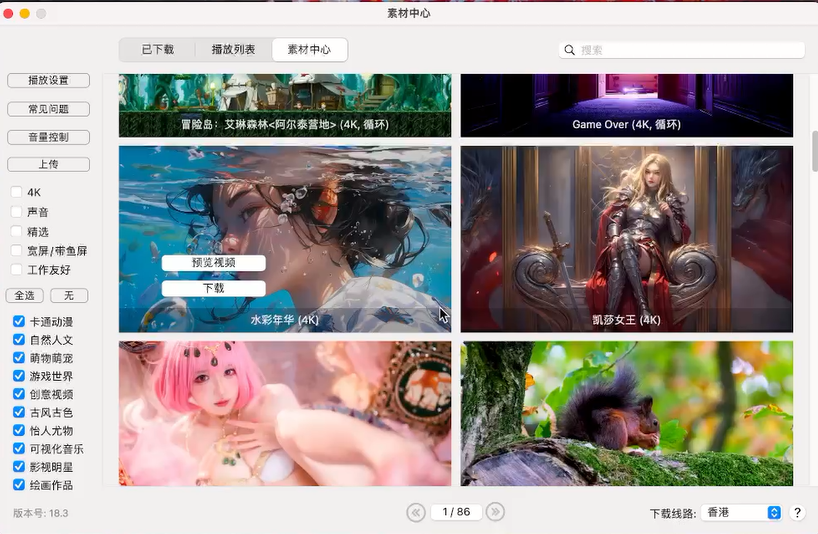Viewport: 818px width, 534px height.
Task: Select the Game Over (4K, 循环) thumbnail
Action: coord(627,105)
